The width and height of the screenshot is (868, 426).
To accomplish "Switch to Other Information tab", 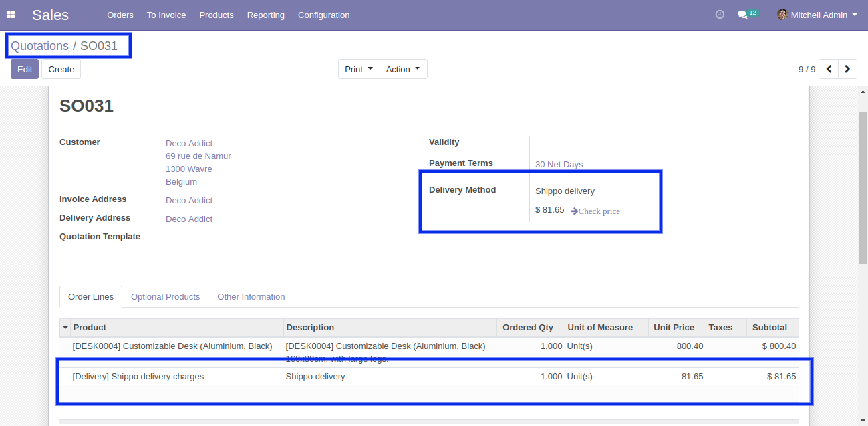I will [x=251, y=297].
